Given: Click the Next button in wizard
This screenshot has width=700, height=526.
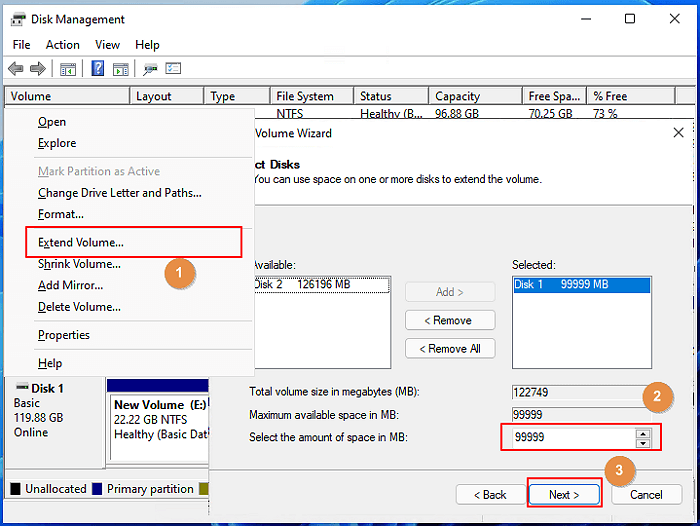Looking at the screenshot, I should click(x=564, y=494).
